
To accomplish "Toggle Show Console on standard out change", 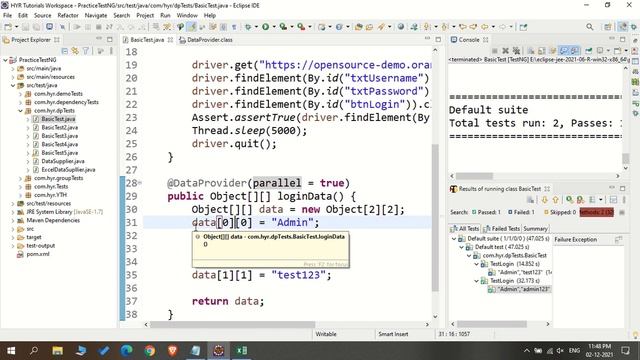I will 564,51.
